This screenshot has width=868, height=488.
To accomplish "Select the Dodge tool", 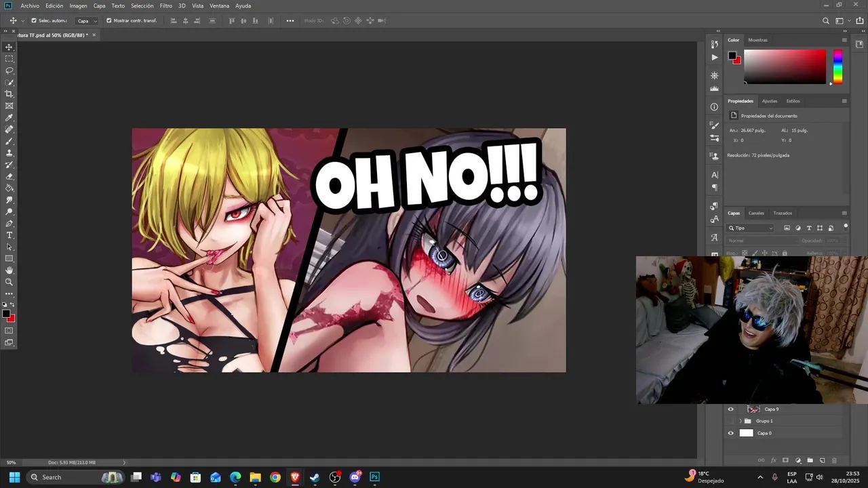I will [9, 211].
